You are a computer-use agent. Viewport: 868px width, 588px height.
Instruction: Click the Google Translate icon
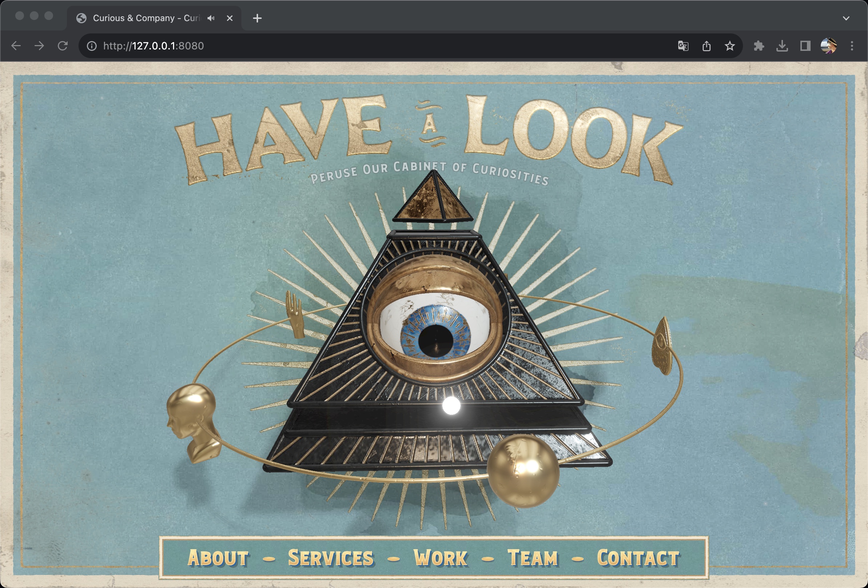pyautogui.click(x=683, y=46)
